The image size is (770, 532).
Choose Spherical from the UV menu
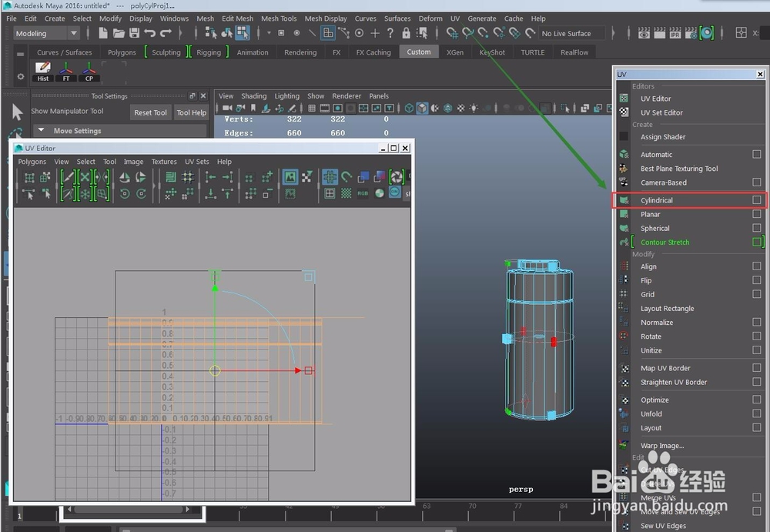[654, 229]
